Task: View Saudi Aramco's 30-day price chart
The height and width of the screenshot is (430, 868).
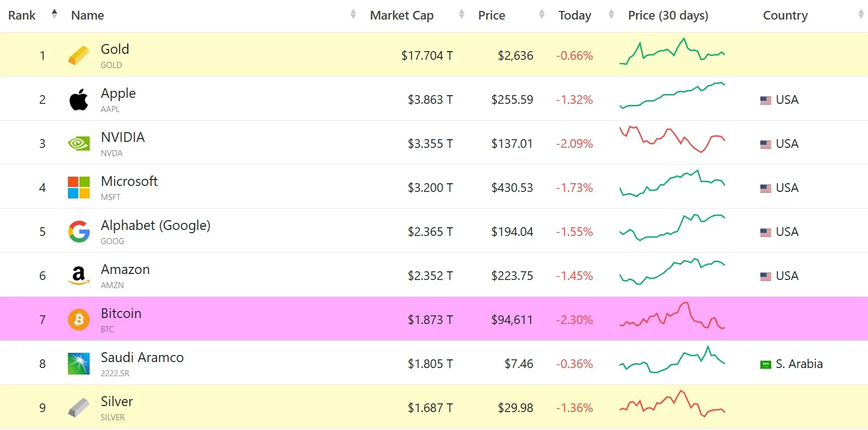Action: (x=672, y=359)
